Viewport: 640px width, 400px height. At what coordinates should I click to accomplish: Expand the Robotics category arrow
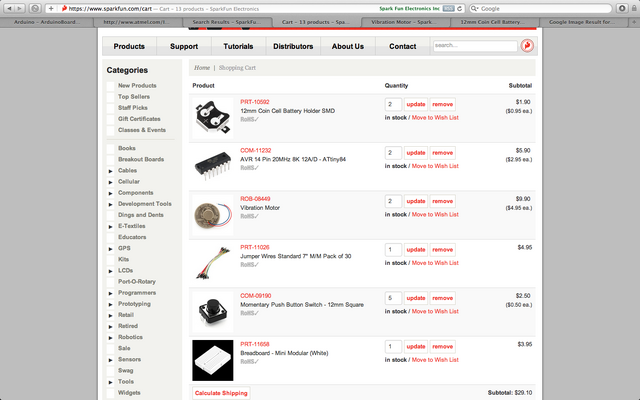pos(111,338)
